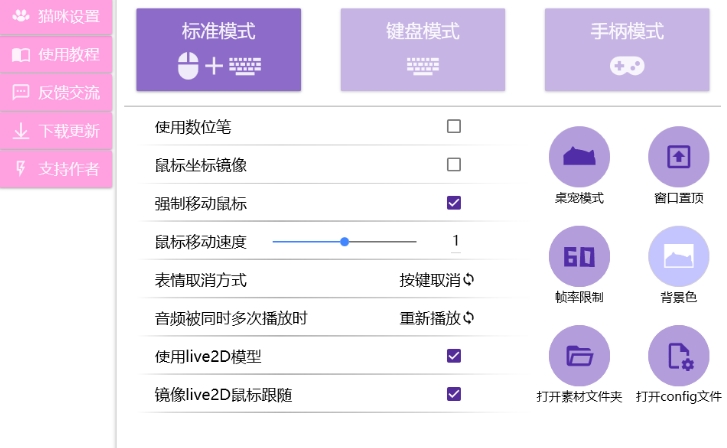Screen dimensions: 727x448
Task: Change 音频被同时多次播放时 from 重新播放
Action: [437, 318]
